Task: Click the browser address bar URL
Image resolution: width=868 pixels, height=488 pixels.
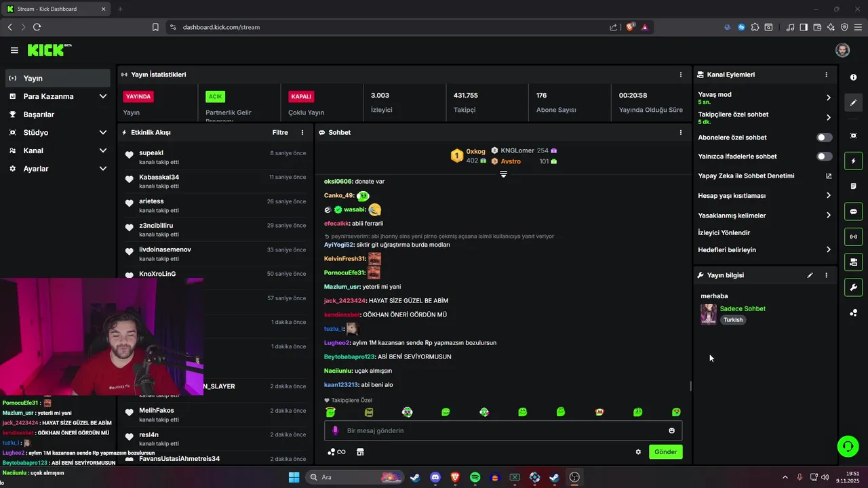Action: pyautogui.click(x=221, y=27)
